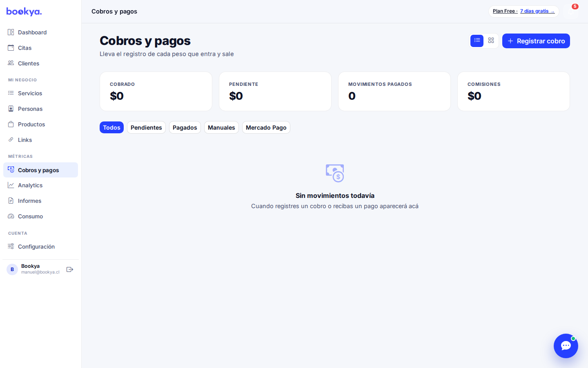Open notifications bell with badge 5
Image resolution: width=588 pixels, height=368 pixels.
[x=571, y=11]
